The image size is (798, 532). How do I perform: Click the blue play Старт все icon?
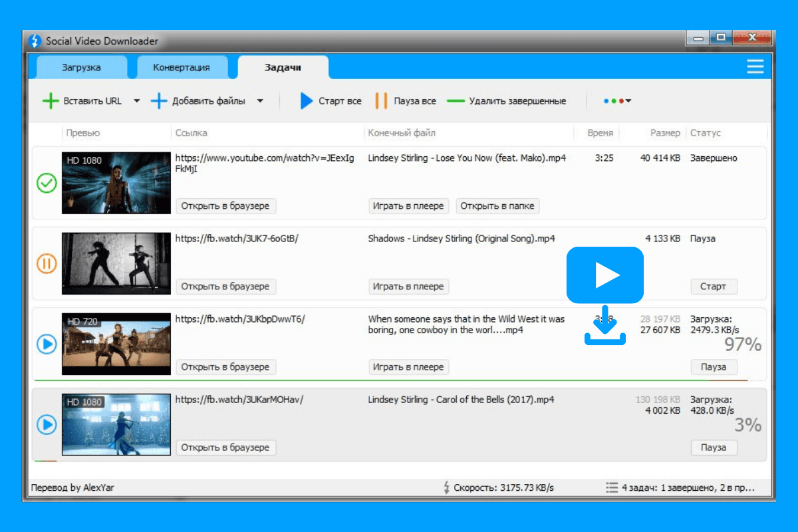306,101
